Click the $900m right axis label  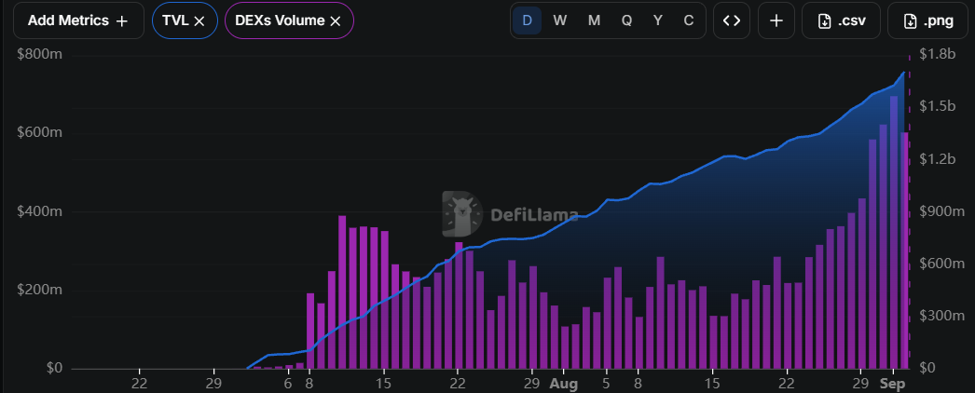941,211
